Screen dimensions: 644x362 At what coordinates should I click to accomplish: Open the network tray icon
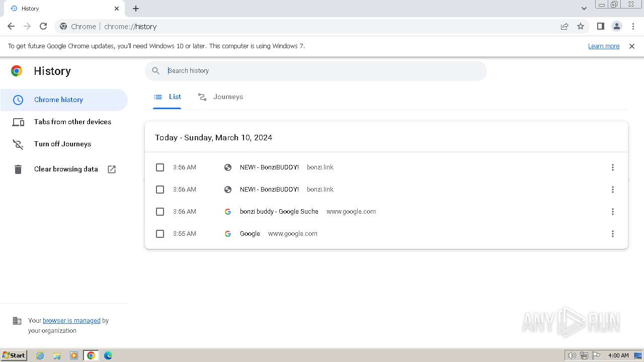click(584, 355)
